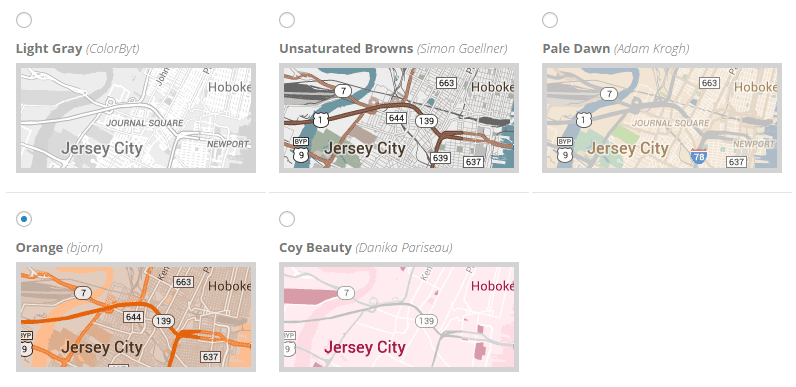
Task: Click the "Pale Dawn" style title
Action: pyautogui.click(x=576, y=49)
